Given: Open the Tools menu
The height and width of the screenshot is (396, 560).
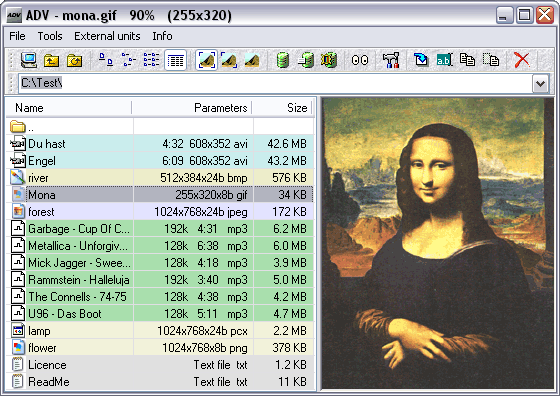Looking at the screenshot, I should coord(50,36).
